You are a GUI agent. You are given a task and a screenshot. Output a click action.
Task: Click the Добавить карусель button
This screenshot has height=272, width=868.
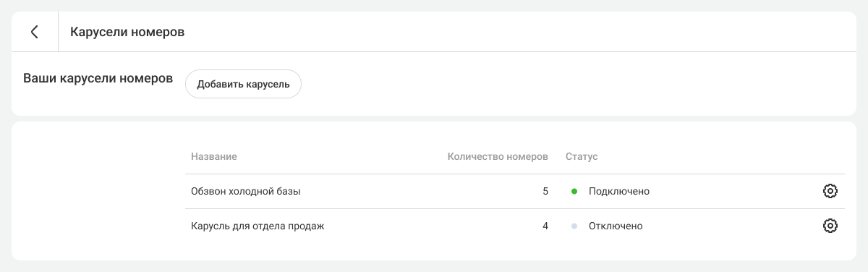pyautogui.click(x=243, y=84)
